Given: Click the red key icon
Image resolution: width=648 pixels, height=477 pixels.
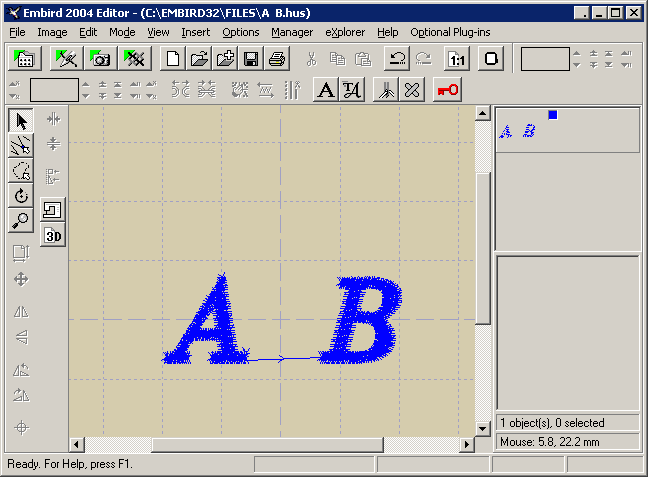Looking at the screenshot, I should point(448,90).
